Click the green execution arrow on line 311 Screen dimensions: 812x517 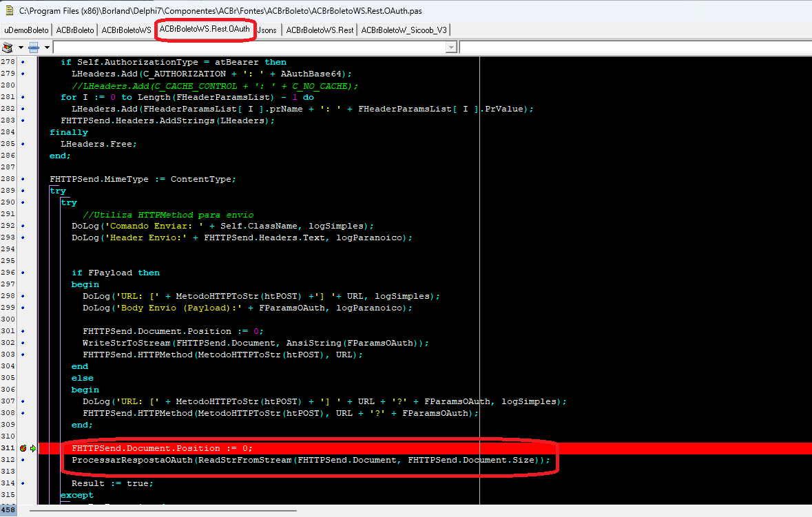tap(33, 448)
